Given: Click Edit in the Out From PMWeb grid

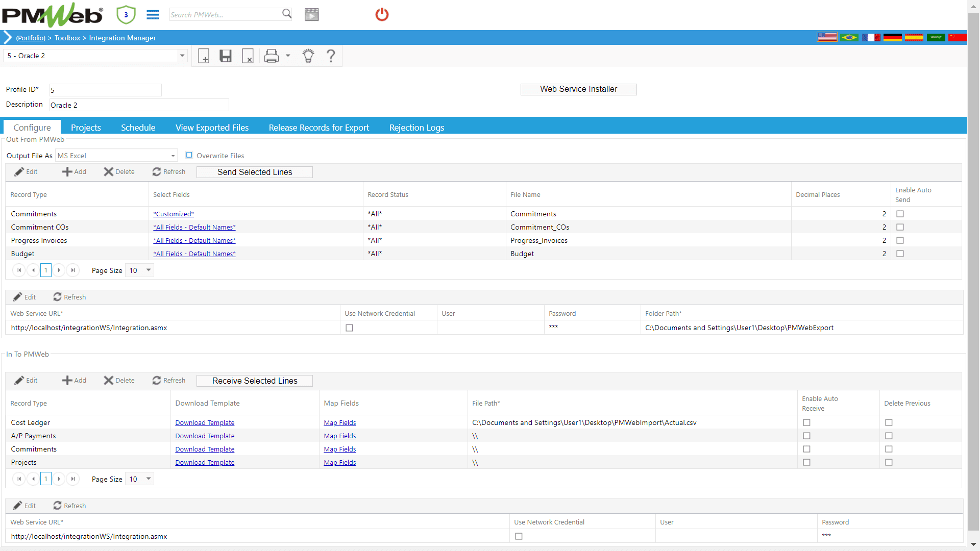Looking at the screenshot, I should 26,172.
